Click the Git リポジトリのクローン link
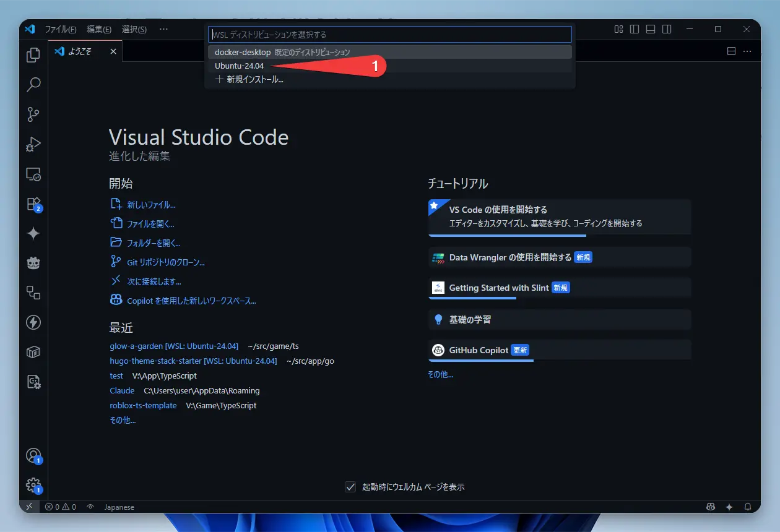Screen dimensions: 780x532 [166, 262]
